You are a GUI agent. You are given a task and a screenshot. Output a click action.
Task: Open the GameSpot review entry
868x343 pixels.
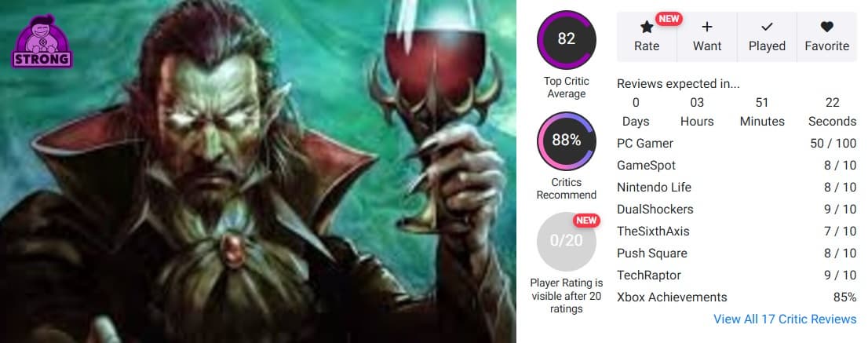(737, 166)
